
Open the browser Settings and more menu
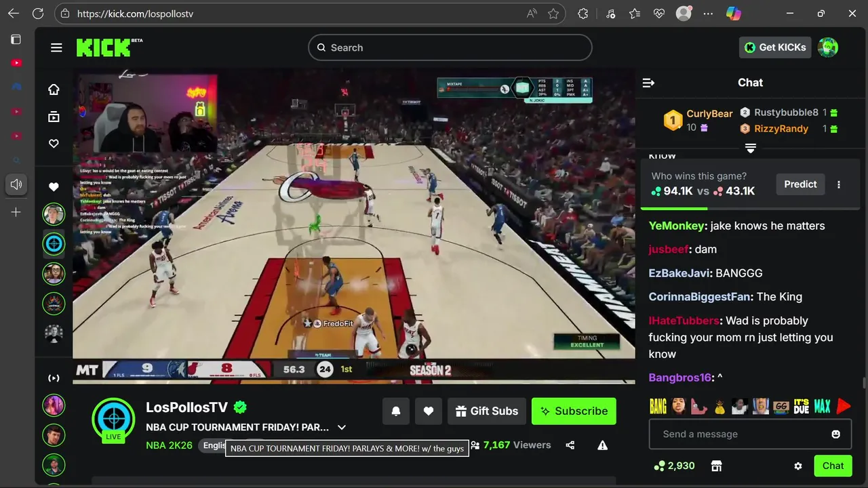[x=708, y=14]
